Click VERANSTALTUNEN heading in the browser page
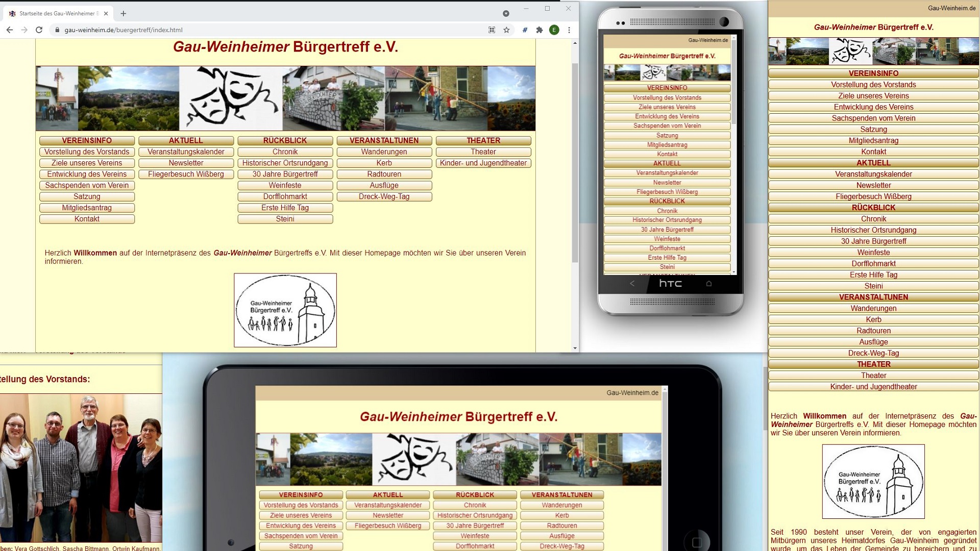 click(384, 140)
